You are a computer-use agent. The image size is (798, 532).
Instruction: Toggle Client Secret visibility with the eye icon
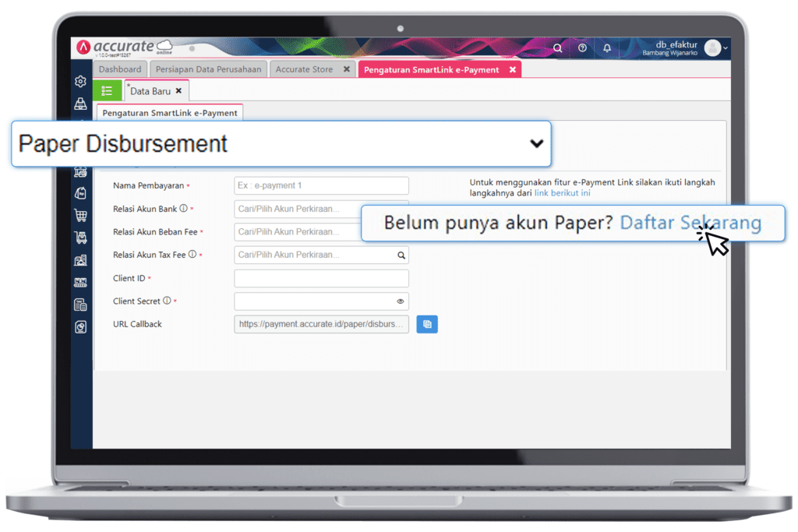pyautogui.click(x=401, y=301)
